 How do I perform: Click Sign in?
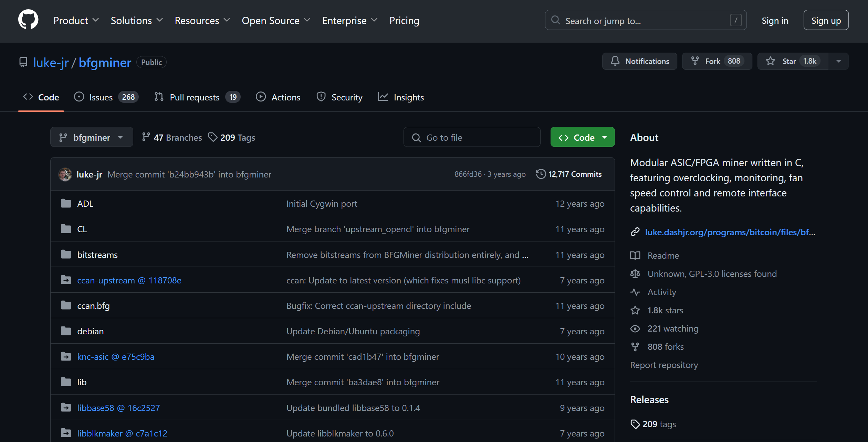[x=775, y=21]
